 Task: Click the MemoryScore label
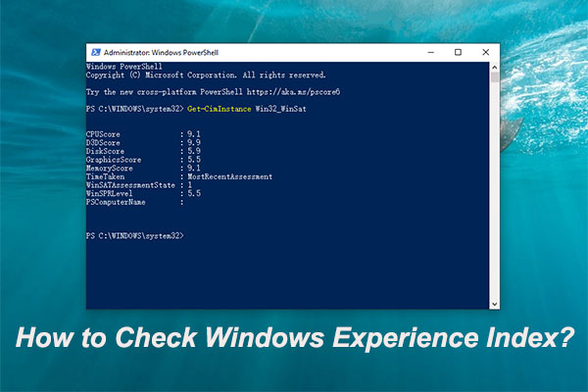click(x=109, y=168)
